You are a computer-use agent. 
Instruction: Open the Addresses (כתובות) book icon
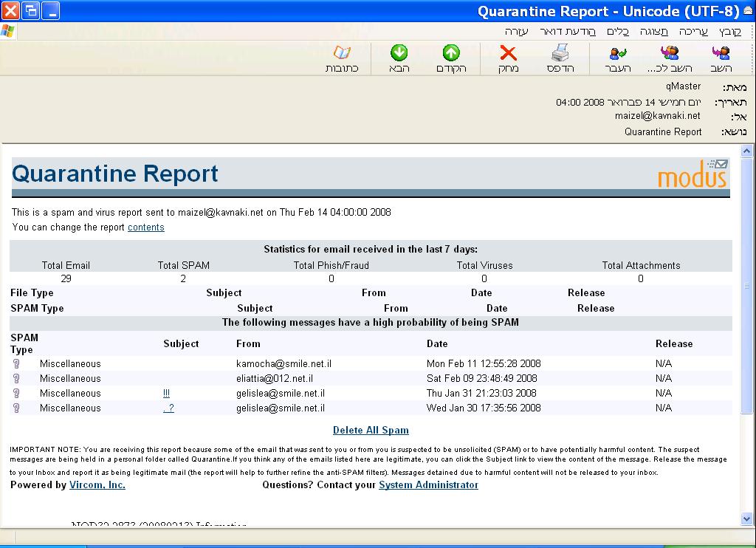[342, 53]
